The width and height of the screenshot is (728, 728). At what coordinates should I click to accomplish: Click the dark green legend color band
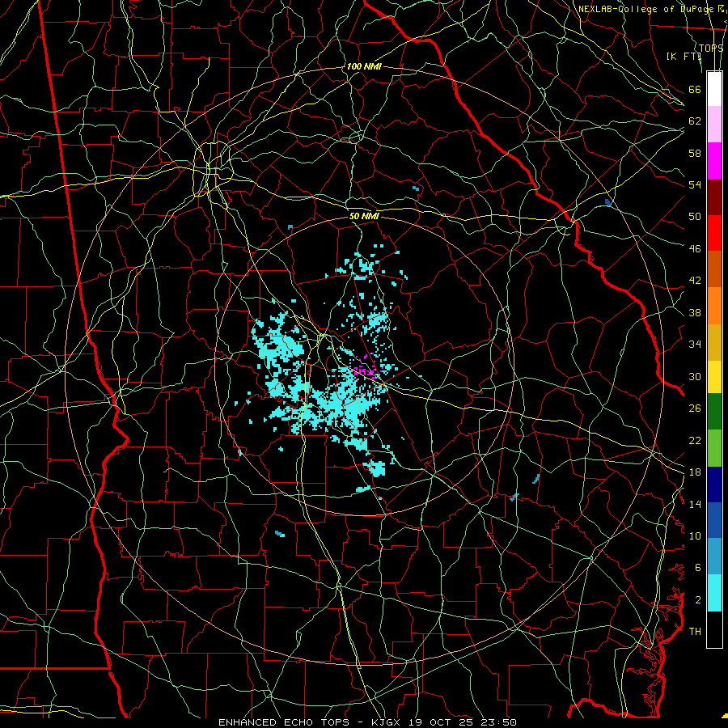714,412
